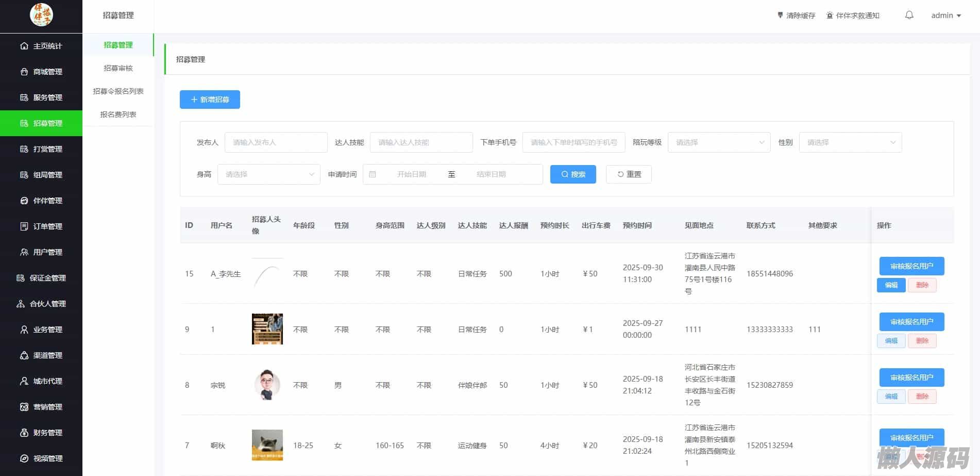This screenshot has height=476, width=980.
Task: Click the 订单管理 sidebar icon
Action: (x=24, y=226)
